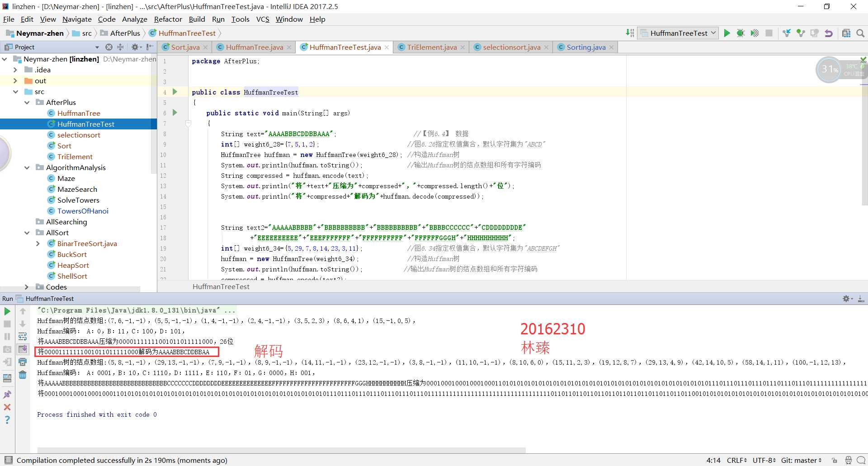Click the Make Project build icon
Image resolution: width=868 pixels, height=466 pixels.
(630, 33)
